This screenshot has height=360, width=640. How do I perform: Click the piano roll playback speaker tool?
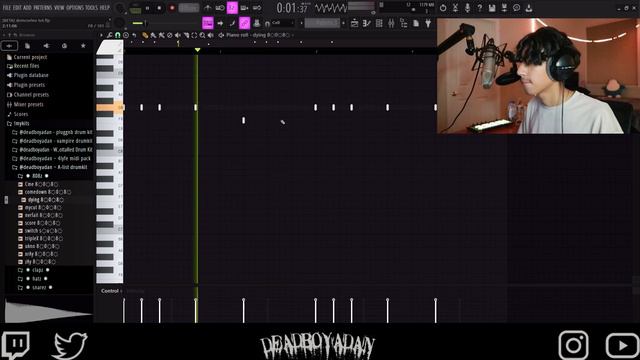(x=211, y=35)
